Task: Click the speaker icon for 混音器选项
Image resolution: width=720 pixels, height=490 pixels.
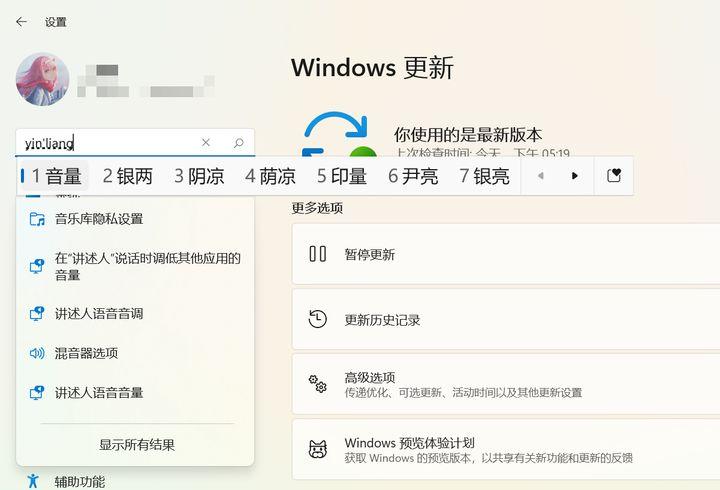Action: tap(37, 353)
